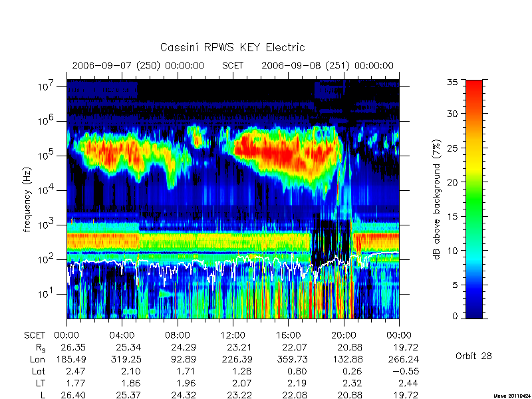Viewport: 532px width, 399px height.
Task: Click the colorbar tick value '10'
Action: [452, 251]
